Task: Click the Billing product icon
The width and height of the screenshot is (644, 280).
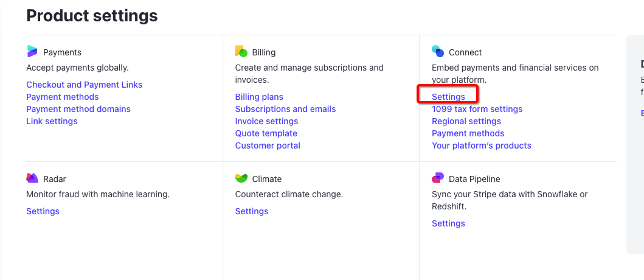Action: click(241, 52)
